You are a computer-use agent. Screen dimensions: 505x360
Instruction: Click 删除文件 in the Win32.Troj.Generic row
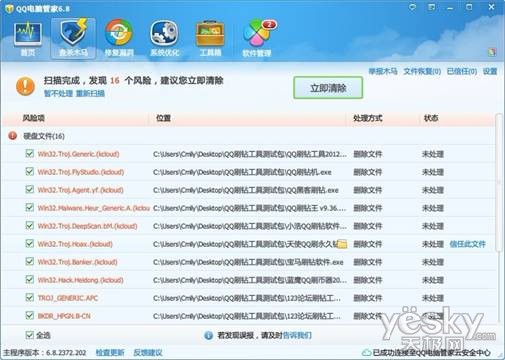click(368, 154)
